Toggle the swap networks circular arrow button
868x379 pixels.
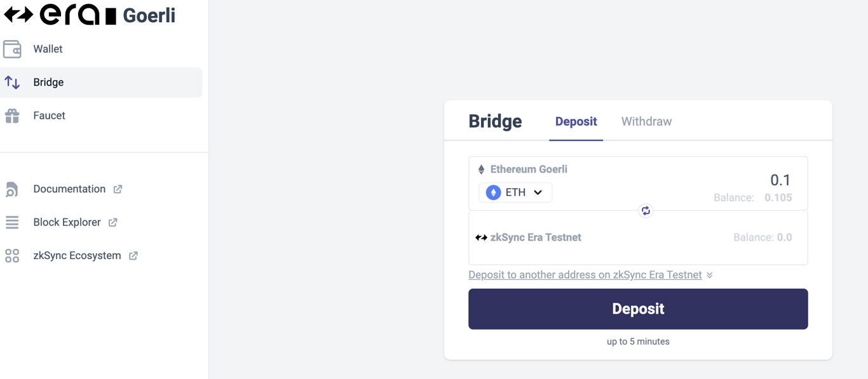[646, 211]
